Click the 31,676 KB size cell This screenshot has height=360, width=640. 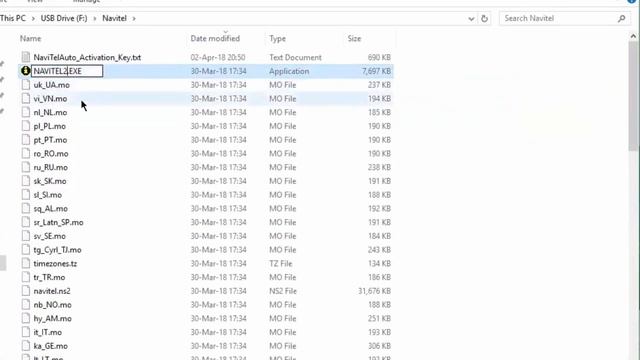[374, 291]
